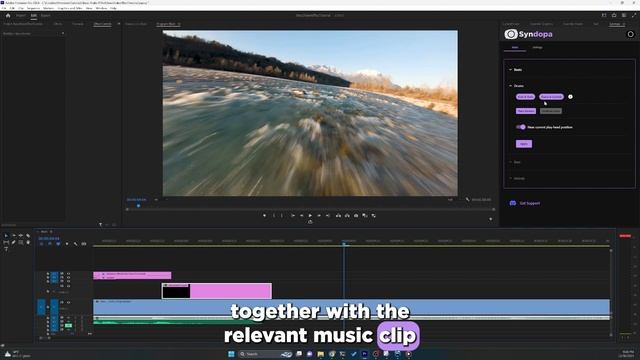
Task: Click the Go to Out point button
Action: pos(328,216)
